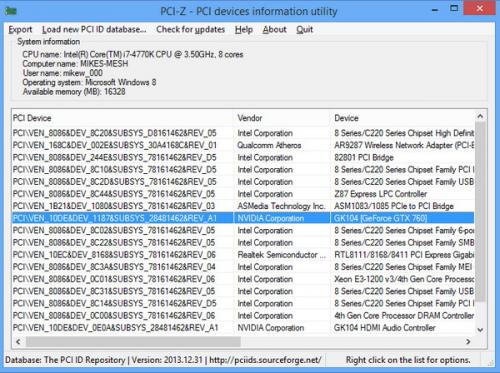Sort by the PCI Device column header
500x373 pixels.
click(122, 118)
